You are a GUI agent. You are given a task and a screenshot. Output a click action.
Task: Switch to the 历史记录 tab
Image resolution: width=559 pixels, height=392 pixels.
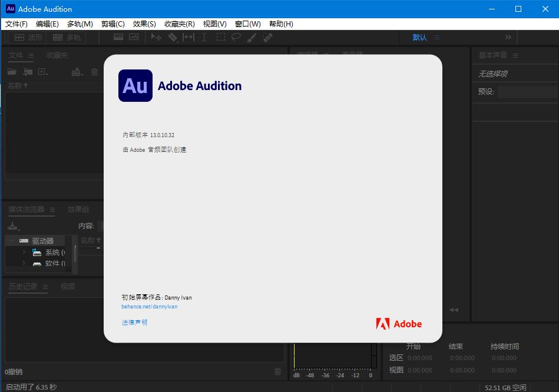tap(23, 286)
